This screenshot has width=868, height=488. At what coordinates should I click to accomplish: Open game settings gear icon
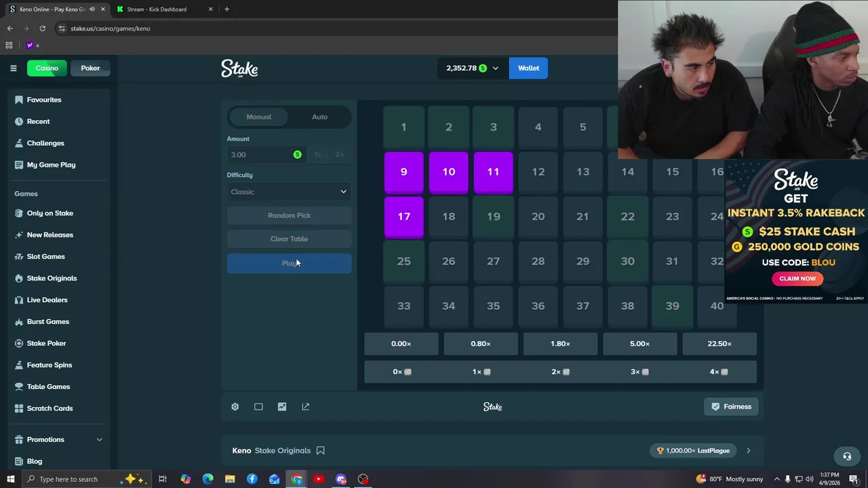coord(235,407)
